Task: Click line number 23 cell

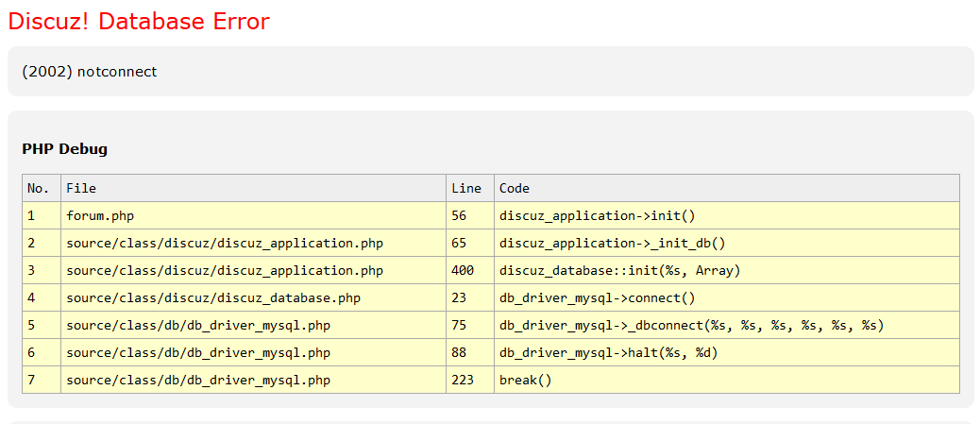Action: [x=470, y=298]
